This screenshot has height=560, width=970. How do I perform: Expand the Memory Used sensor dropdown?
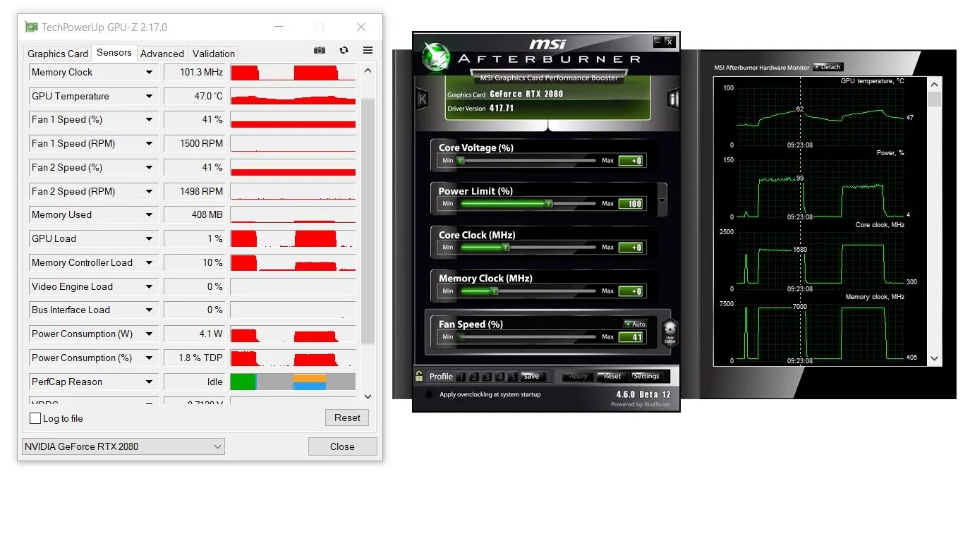149,214
